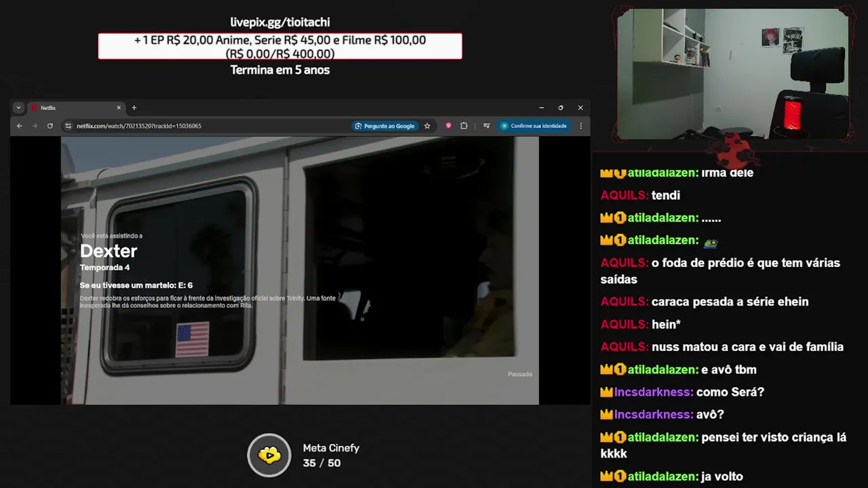Go back in the browser

19,126
